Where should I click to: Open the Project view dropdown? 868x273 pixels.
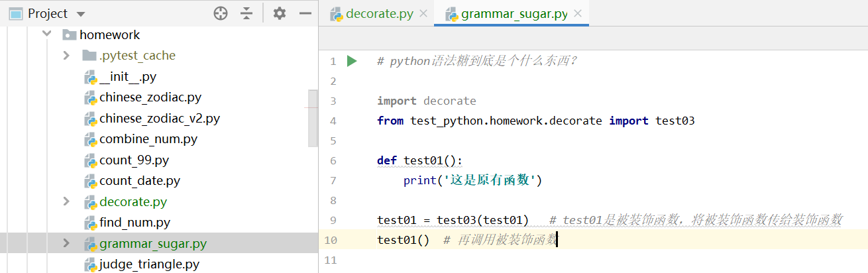[81, 14]
